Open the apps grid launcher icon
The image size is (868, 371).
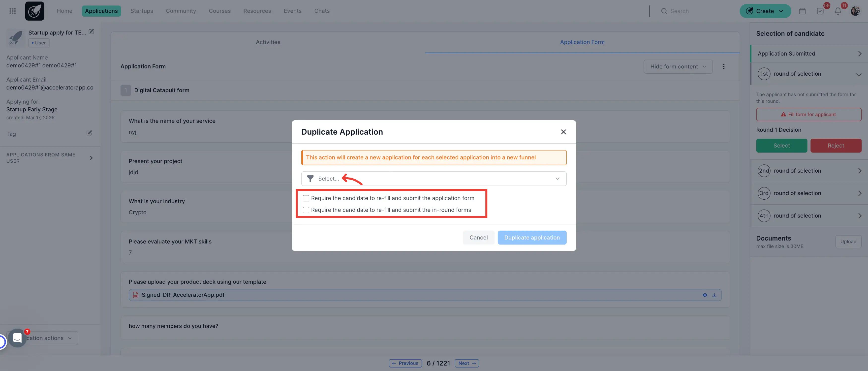[x=12, y=11]
